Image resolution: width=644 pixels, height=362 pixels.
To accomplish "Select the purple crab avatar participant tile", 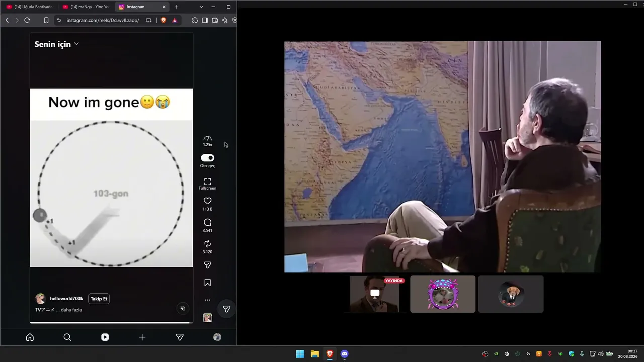I will [x=443, y=294].
